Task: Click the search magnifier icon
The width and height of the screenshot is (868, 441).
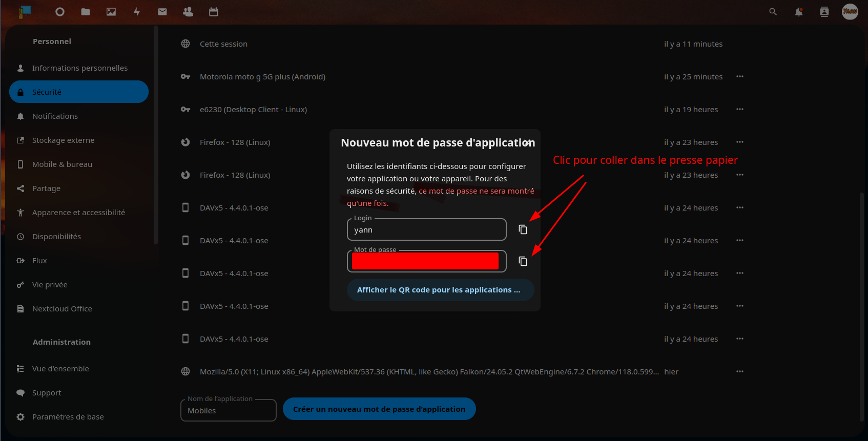Action: pos(773,12)
